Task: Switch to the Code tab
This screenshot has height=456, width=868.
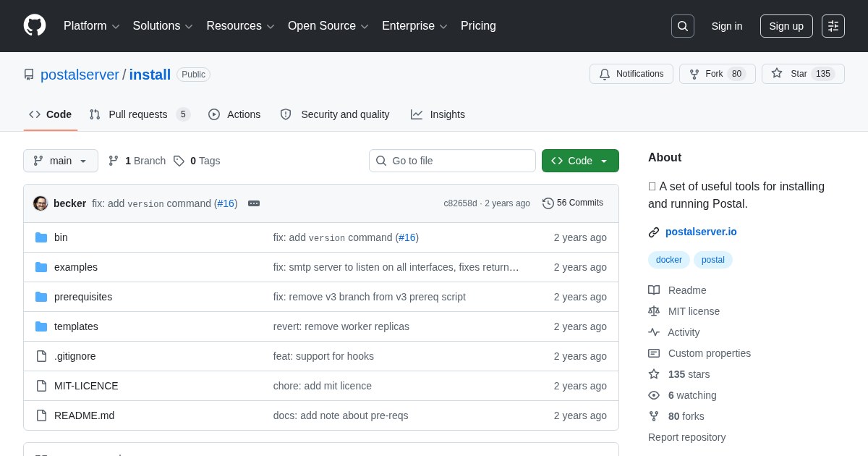Action: tap(51, 114)
